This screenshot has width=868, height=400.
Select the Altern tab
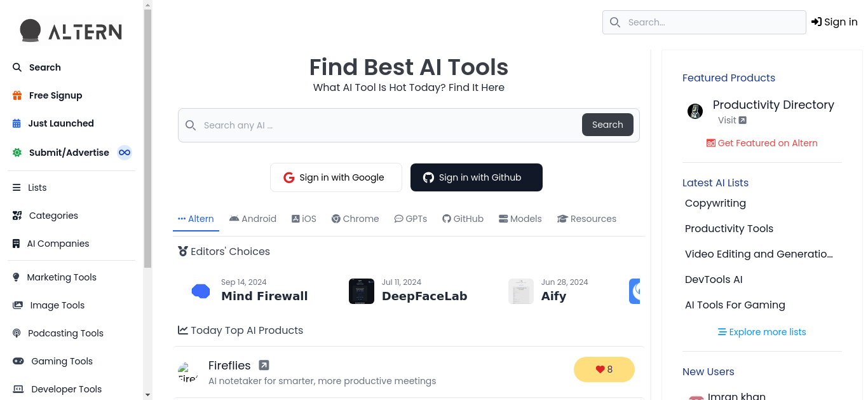tap(196, 219)
